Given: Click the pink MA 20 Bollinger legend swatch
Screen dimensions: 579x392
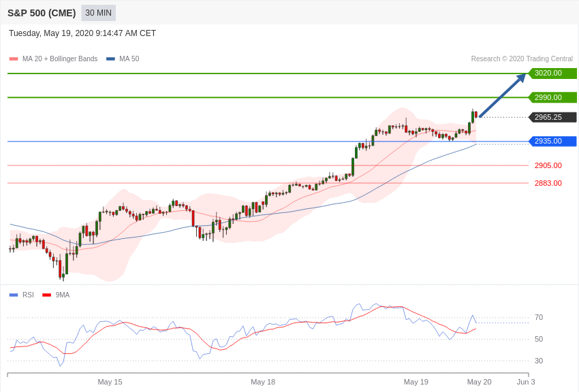Looking at the screenshot, I should [14, 59].
